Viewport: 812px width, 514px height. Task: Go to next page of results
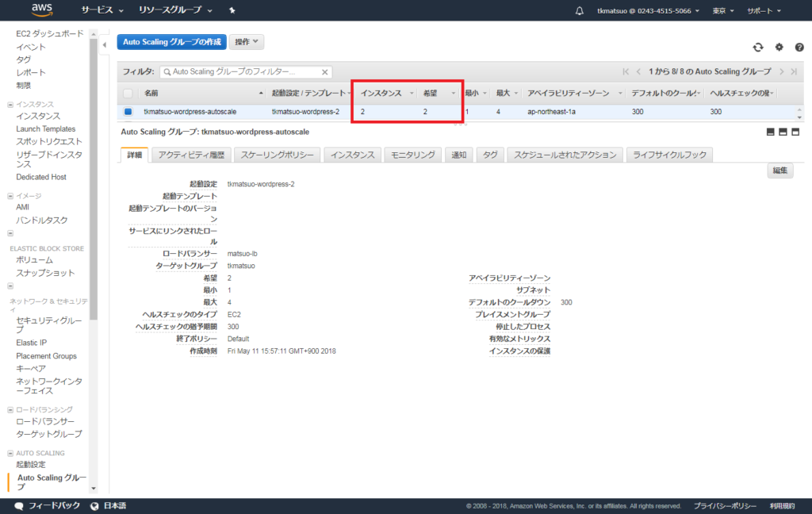point(781,71)
